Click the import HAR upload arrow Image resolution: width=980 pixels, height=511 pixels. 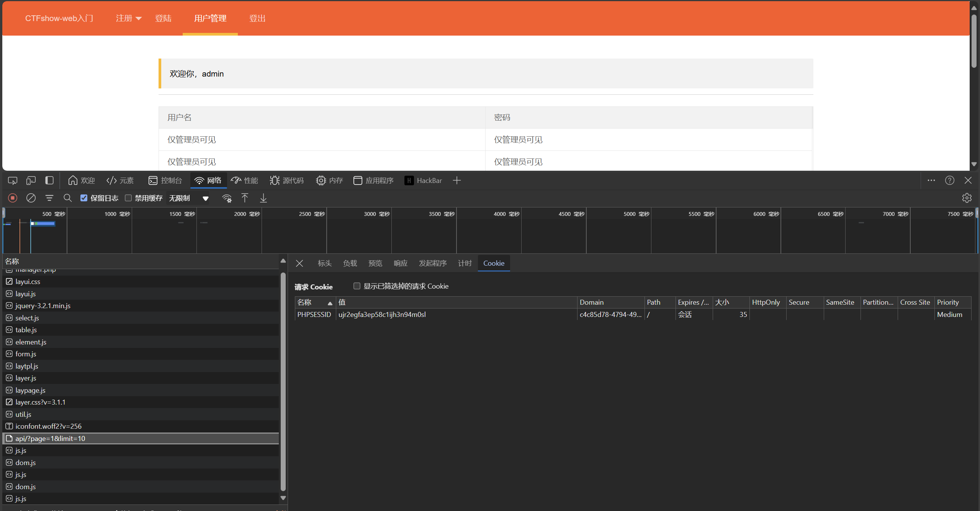pyautogui.click(x=245, y=198)
